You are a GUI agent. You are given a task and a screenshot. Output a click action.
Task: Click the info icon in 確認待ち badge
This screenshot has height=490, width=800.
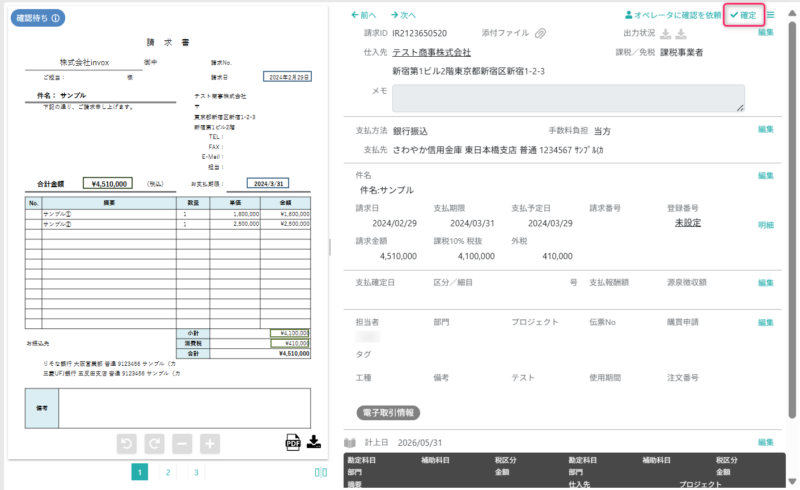56,18
